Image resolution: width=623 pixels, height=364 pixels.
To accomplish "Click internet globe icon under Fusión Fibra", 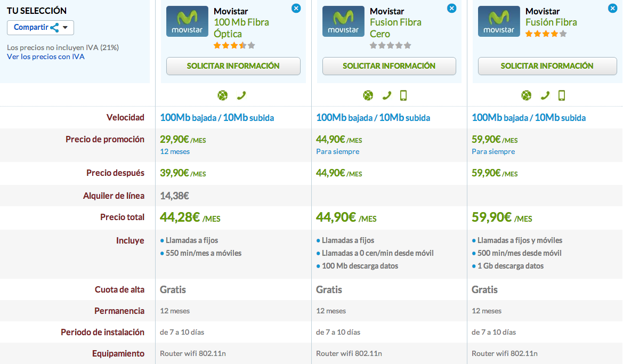I will click(526, 95).
